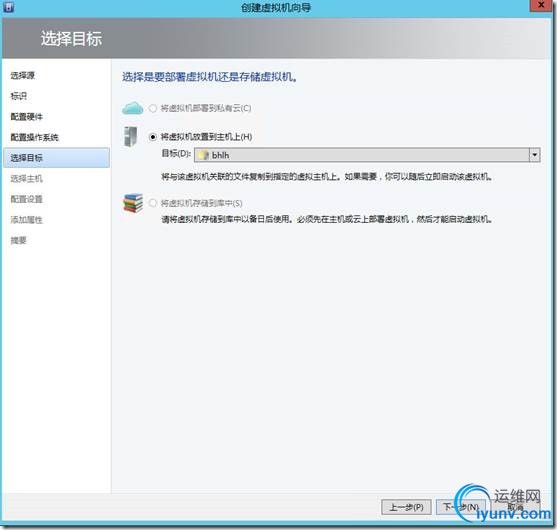The image size is (557, 530).
Task: Click the library storage description text
Action: click(x=327, y=219)
